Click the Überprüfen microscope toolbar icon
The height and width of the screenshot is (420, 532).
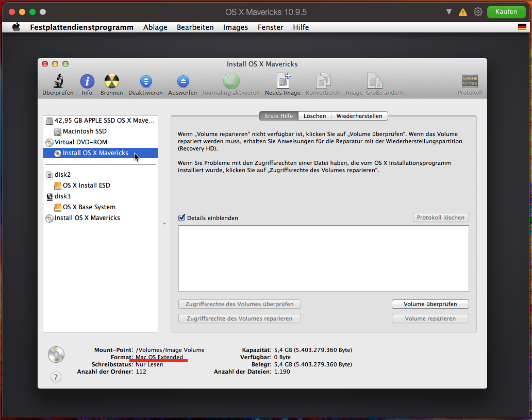[58, 81]
